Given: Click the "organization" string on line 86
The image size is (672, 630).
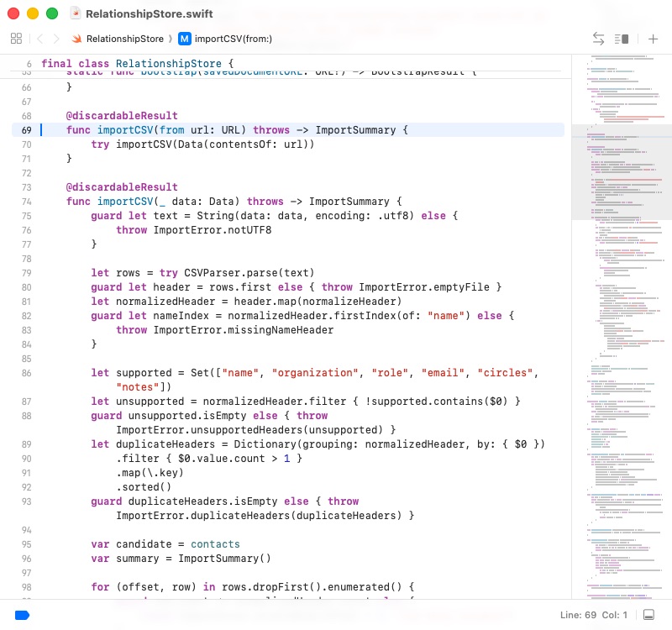Looking at the screenshot, I should coord(314,373).
